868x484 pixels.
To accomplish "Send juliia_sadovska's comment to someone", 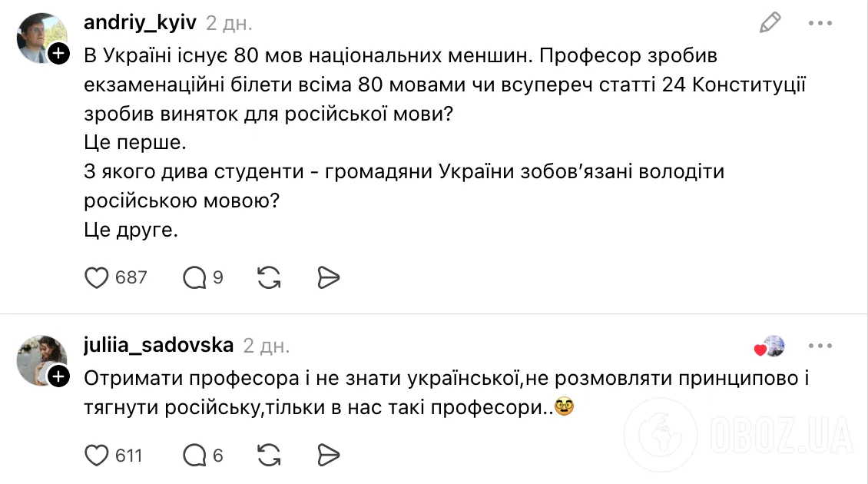I will point(328,455).
